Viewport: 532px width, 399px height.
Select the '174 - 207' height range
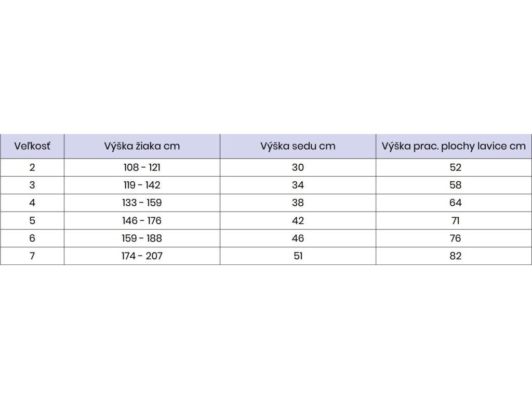pos(142,256)
